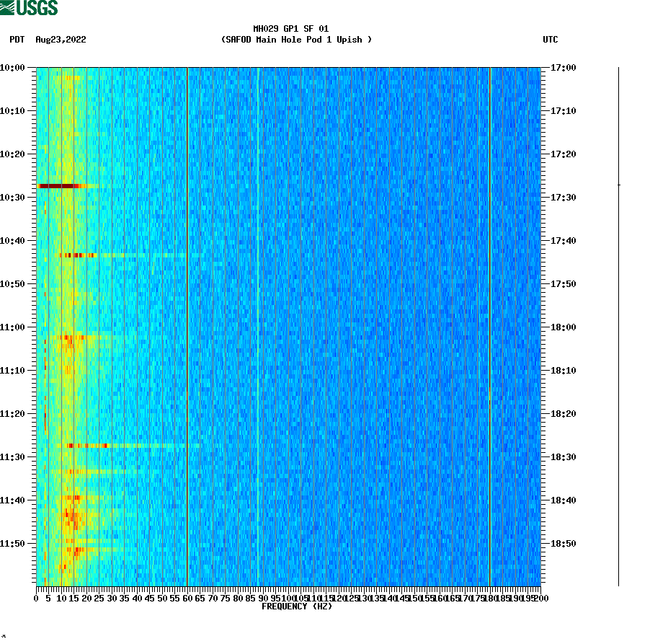Click the FREQUENCY (HZ) axis label
650x644 pixels.
[x=296, y=606]
